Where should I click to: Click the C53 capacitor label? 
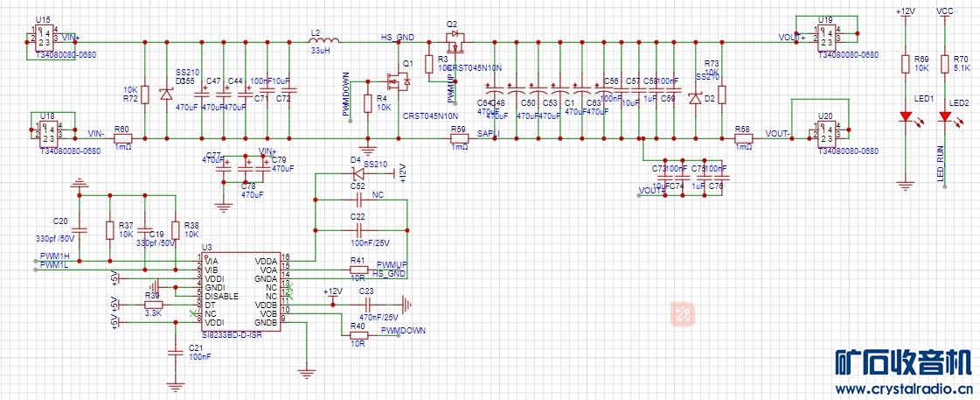point(550,102)
